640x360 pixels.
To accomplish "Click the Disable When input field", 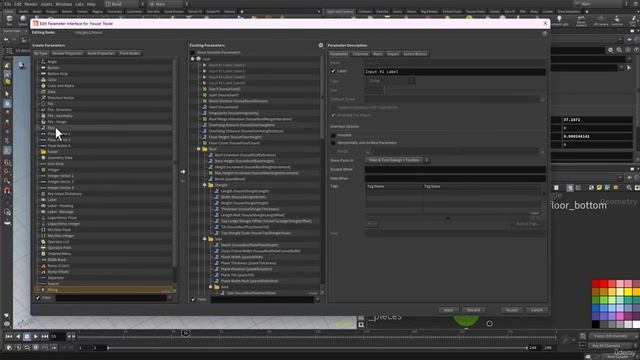I will (455, 169).
